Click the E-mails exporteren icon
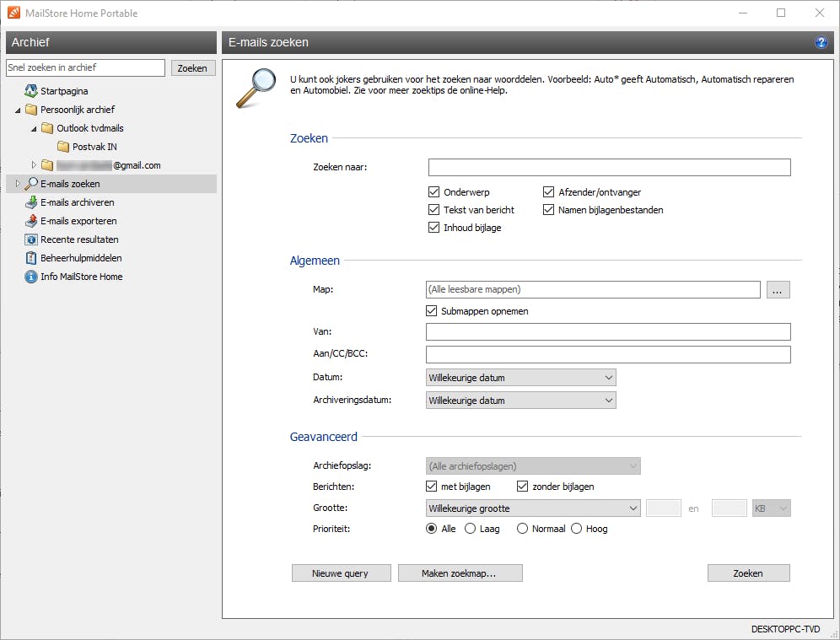The height and width of the screenshot is (640, 840). pyautogui.click(x=31, y=221)
